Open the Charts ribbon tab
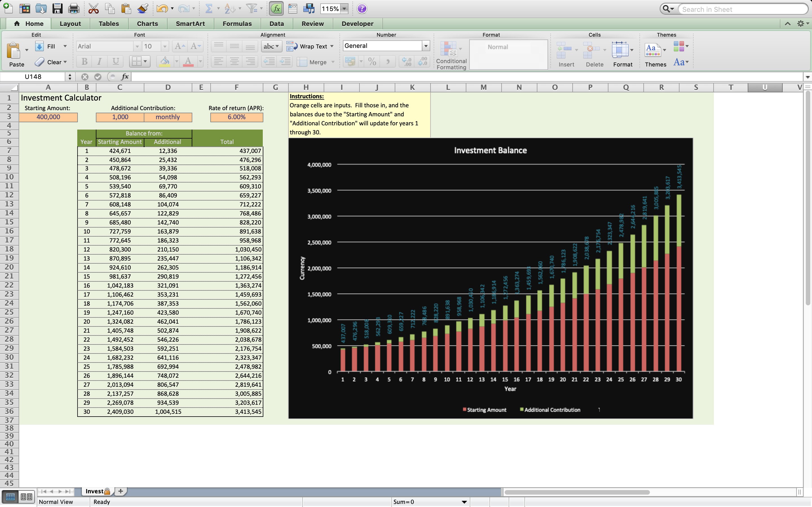This screenshot has height=507, width=812. pos(147,23)
